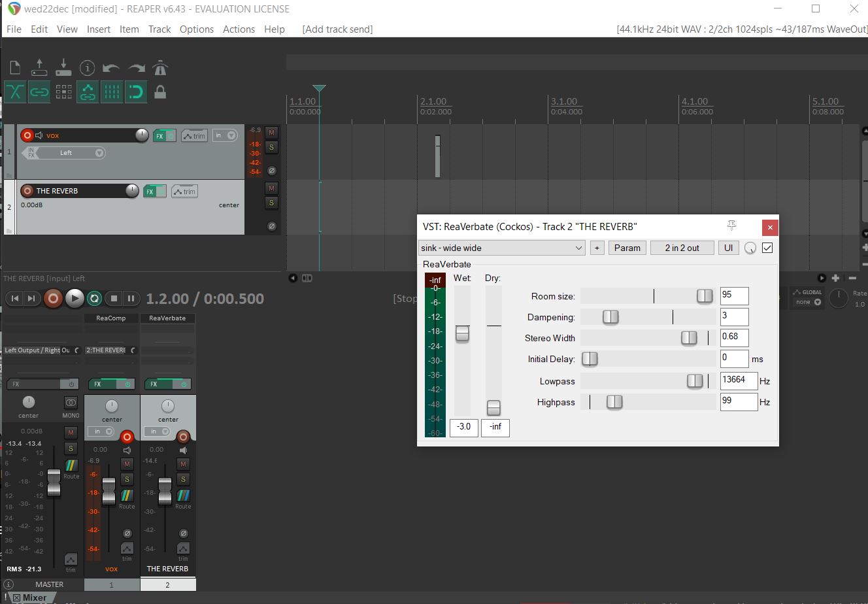Image resolution: width=868 pixels, height=604 pixels.
Task: Click the Room size slider handle
Action: tap(705, 295)
